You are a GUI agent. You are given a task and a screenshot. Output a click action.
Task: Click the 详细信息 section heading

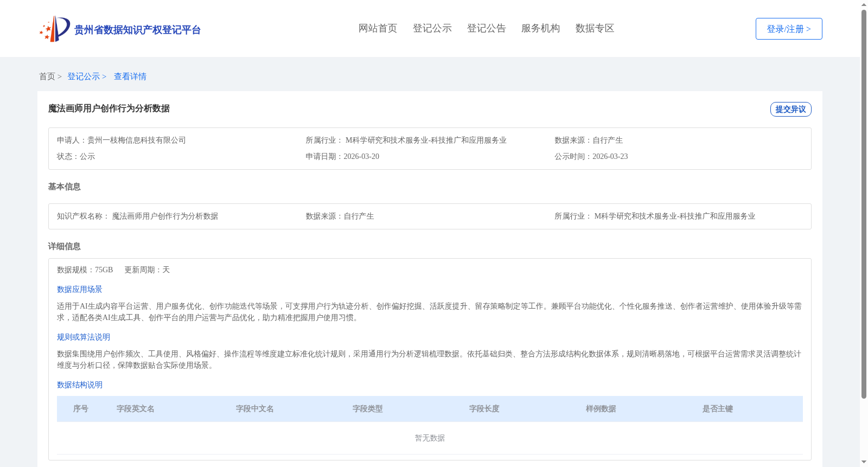coord(64,246)
